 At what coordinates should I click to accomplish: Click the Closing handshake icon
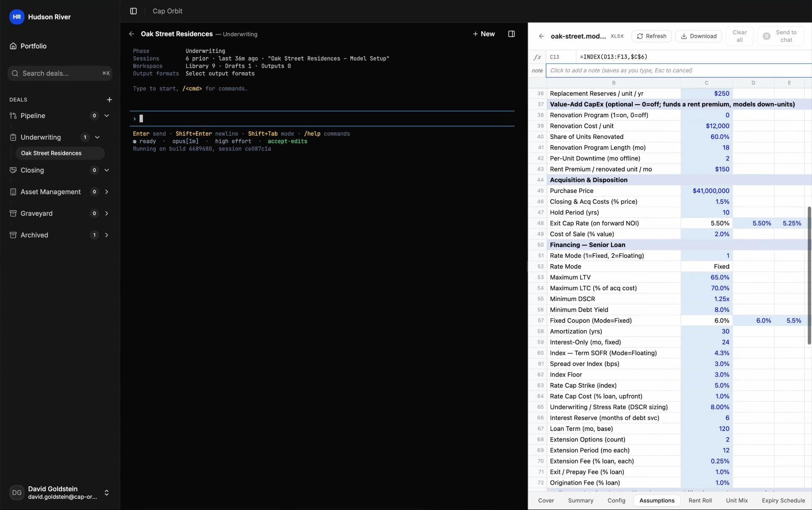(13, 170)
